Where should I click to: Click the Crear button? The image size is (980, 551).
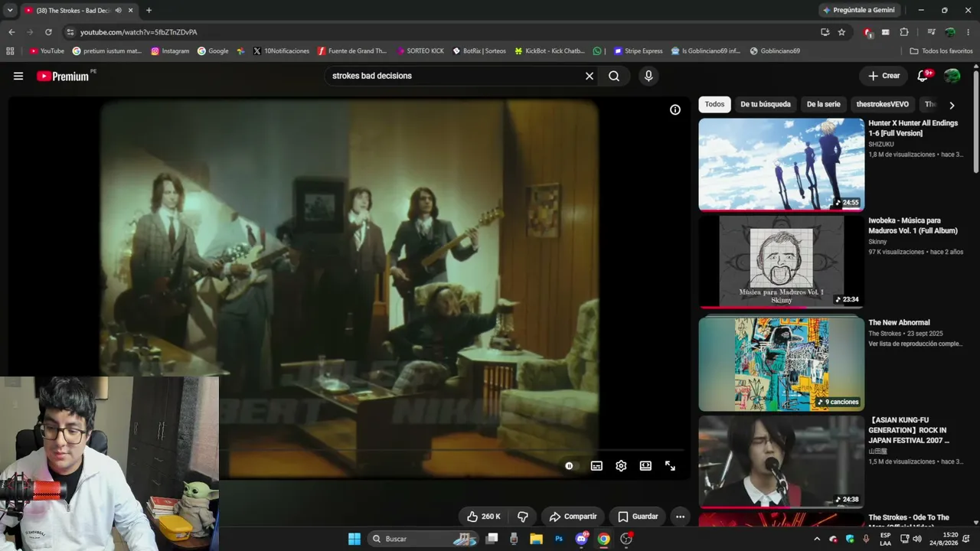(884, 76)
